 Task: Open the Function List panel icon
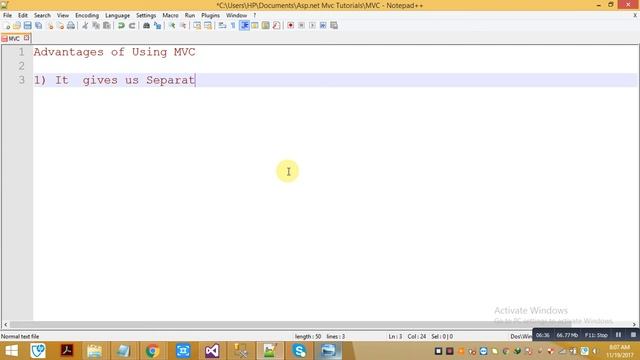(276, 25)
